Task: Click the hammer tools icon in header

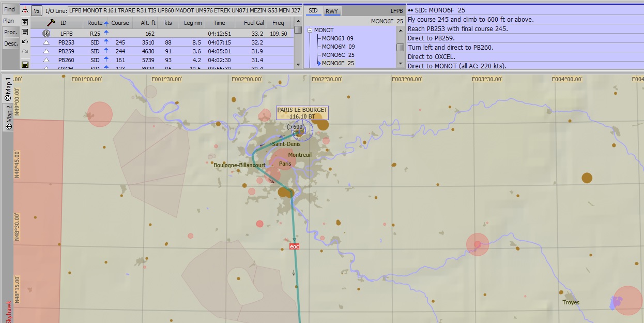Action: point(51,23)
